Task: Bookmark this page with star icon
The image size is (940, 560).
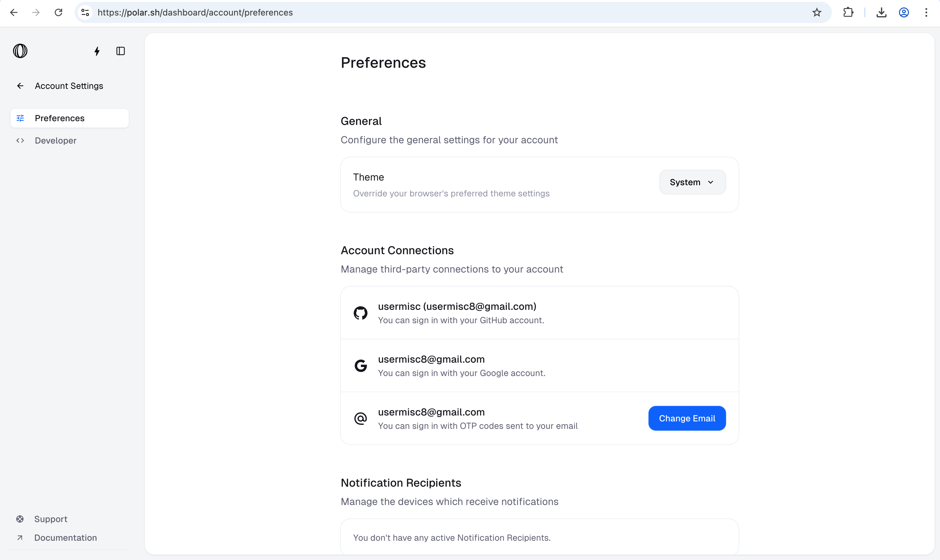Action: point(817,12)
